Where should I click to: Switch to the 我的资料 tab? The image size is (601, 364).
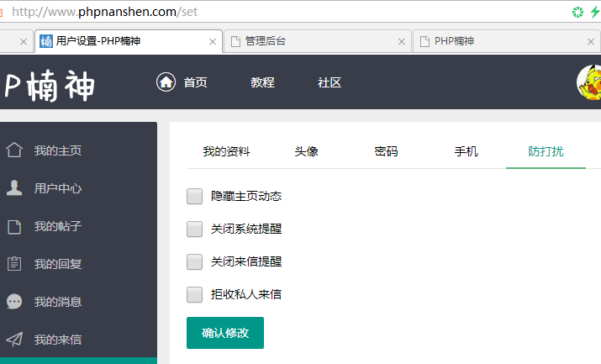coord(226,151)
